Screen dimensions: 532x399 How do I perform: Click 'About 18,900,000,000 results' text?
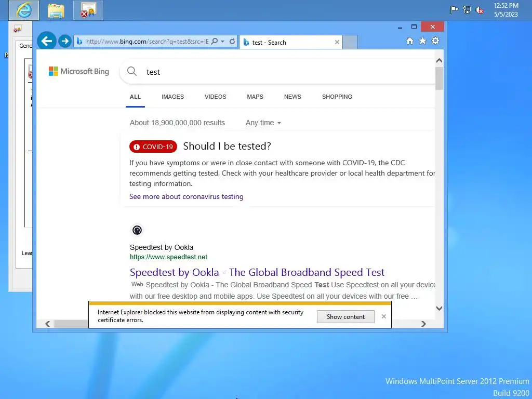[x=177, y=123]
